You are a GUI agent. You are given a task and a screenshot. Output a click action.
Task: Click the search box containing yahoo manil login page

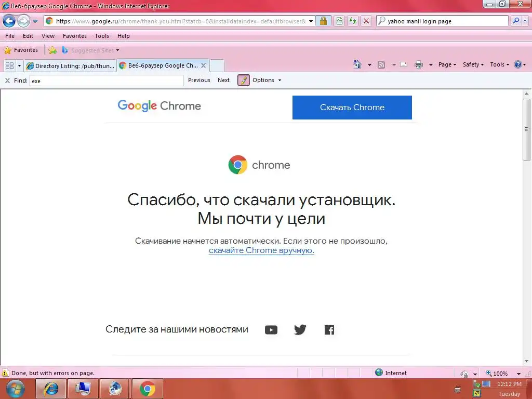click(443, 21)
